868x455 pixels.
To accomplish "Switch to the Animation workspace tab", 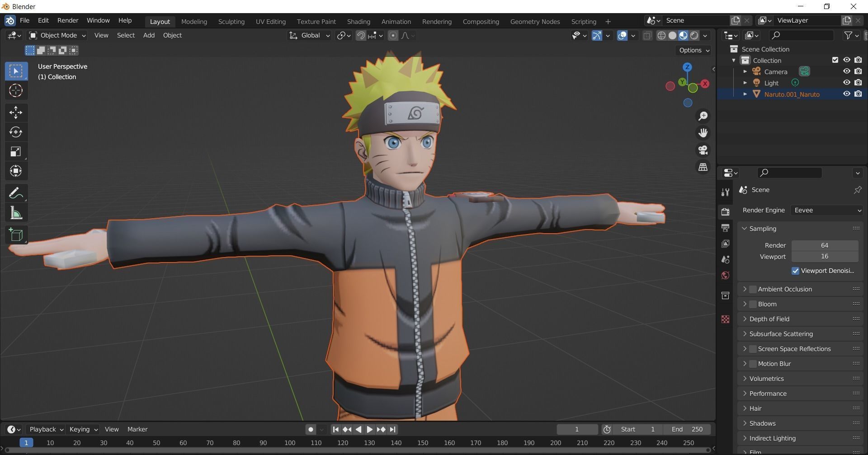I will tap(396, 22).
